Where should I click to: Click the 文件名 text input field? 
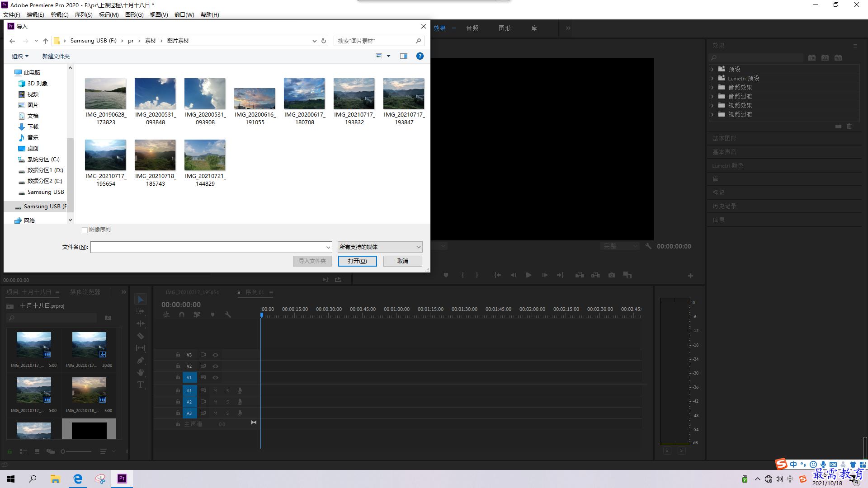tap(208, 248)
